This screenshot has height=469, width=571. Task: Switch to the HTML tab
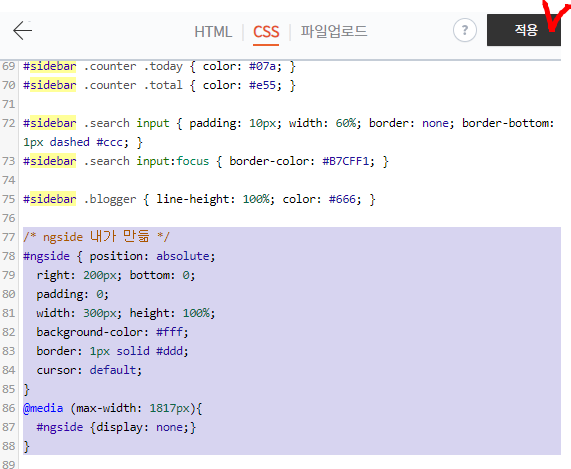pyautogui.click(x=213, y=32)
